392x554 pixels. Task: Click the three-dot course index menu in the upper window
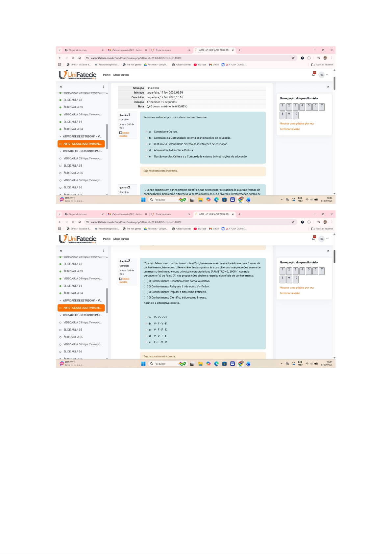pyautogui.click(x=103, y=87)
